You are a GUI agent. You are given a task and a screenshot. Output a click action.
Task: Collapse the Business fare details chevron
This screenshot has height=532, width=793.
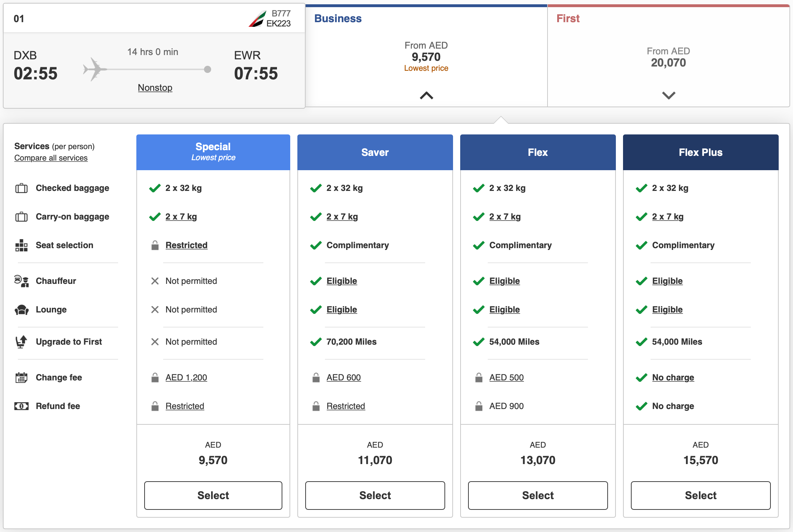tap(426, 96)
